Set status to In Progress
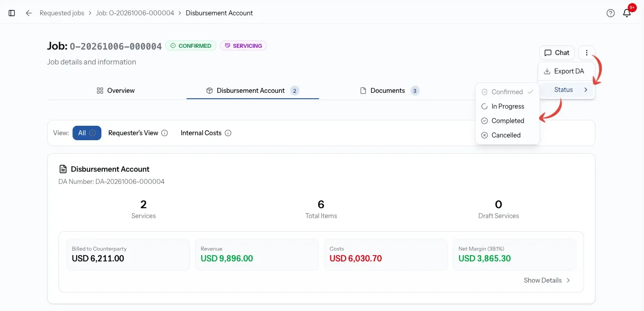The image size is (644, 311). tap(507, 106)
